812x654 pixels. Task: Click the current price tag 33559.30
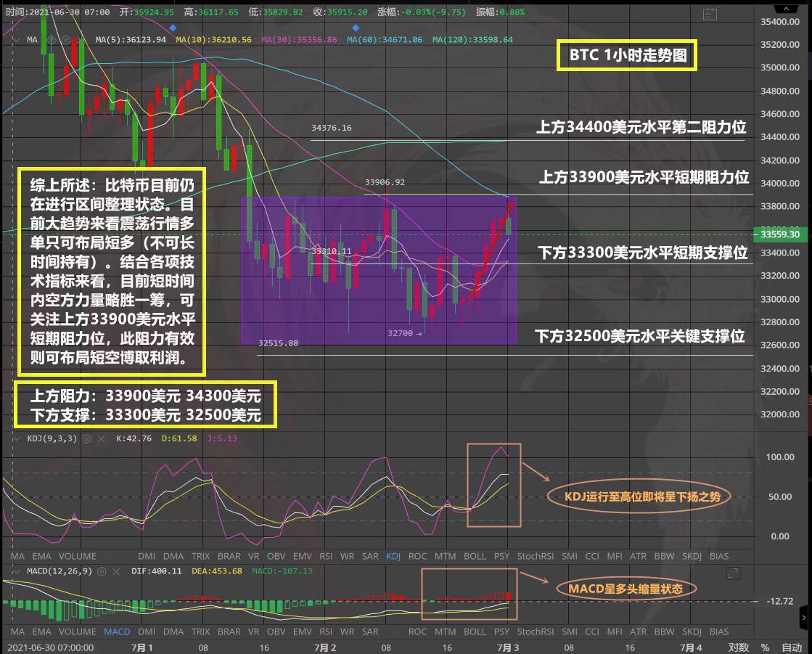780,234
